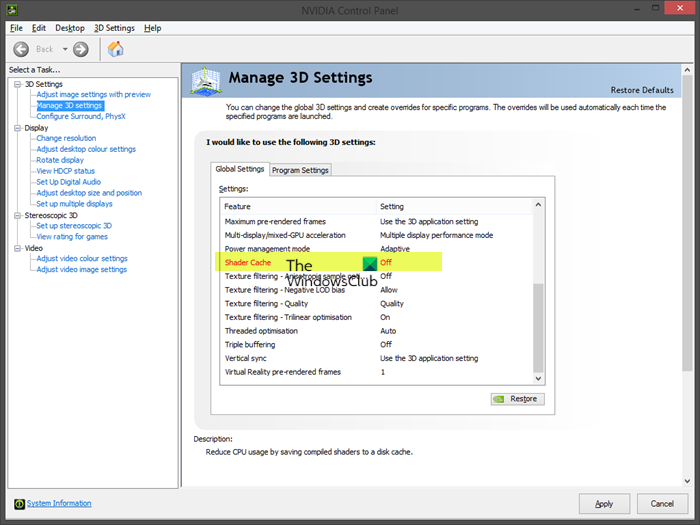Click the Manage 3D Settings header icon
The height and width of the screenshot is (525, 700).
pos(206,81)
